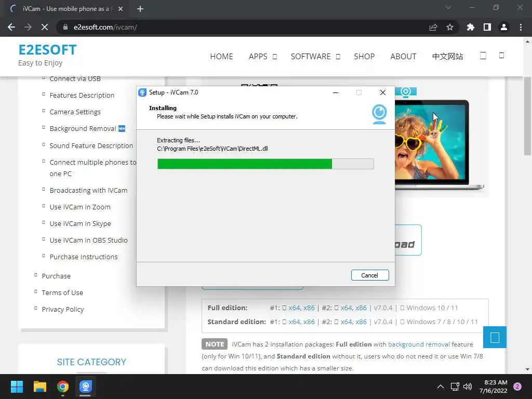Select the iVCam browser tab
The width and height of the screenshot is (532, 399).
point(66,9)
